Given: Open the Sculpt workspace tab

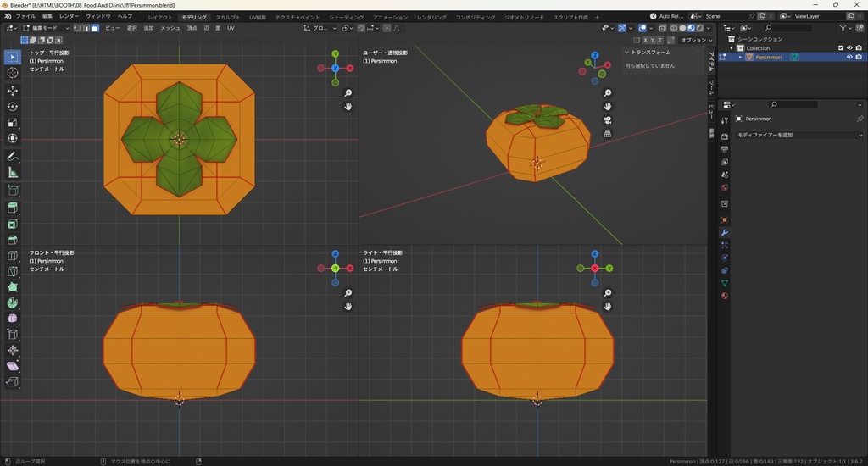Looking at the screenshot, I should click(227, 16).
